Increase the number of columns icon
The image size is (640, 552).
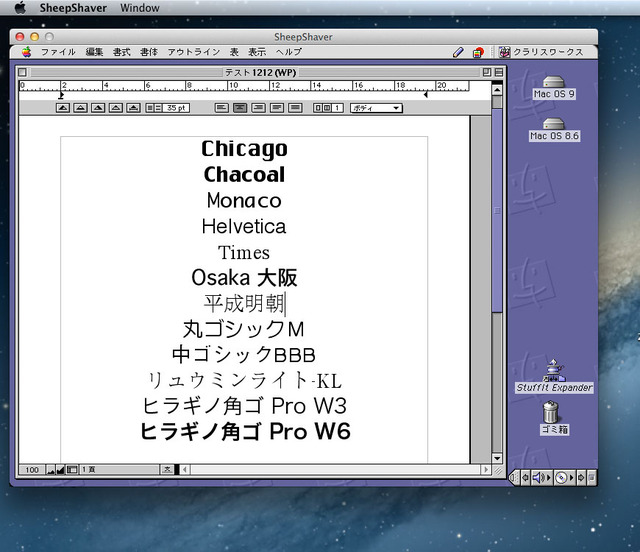coord(327,108)
